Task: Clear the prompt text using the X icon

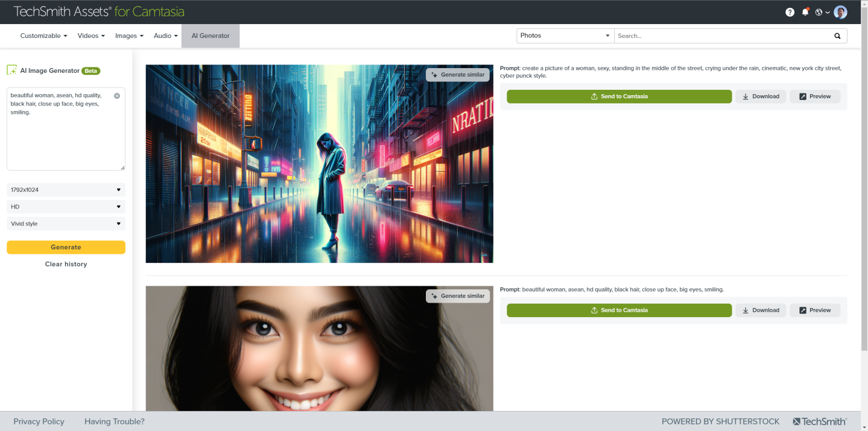Action: 116,95
